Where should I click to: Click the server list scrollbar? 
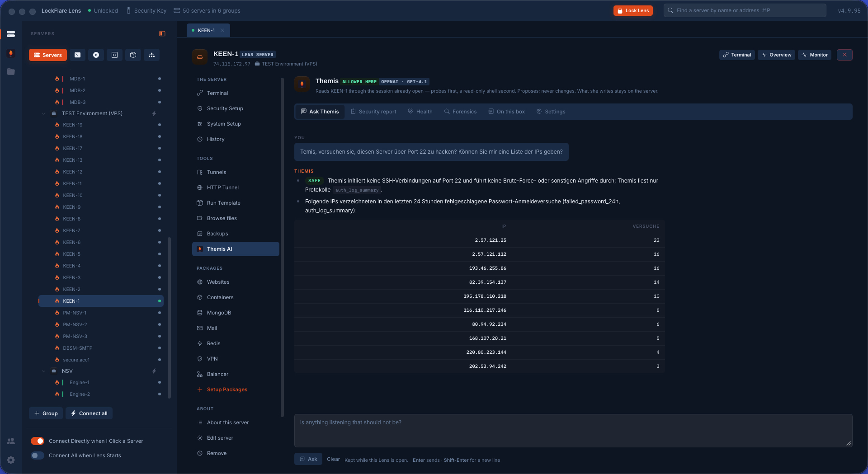170,318
